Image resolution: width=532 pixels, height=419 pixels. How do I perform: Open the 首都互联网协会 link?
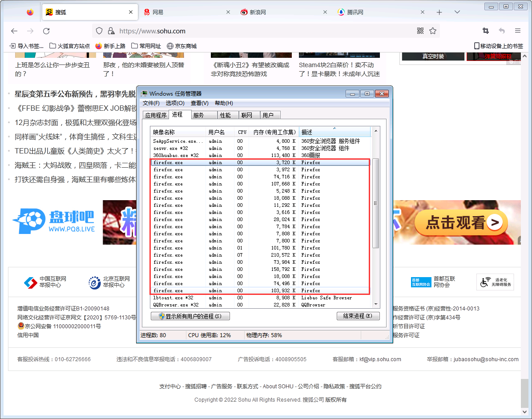click(433, 282)
